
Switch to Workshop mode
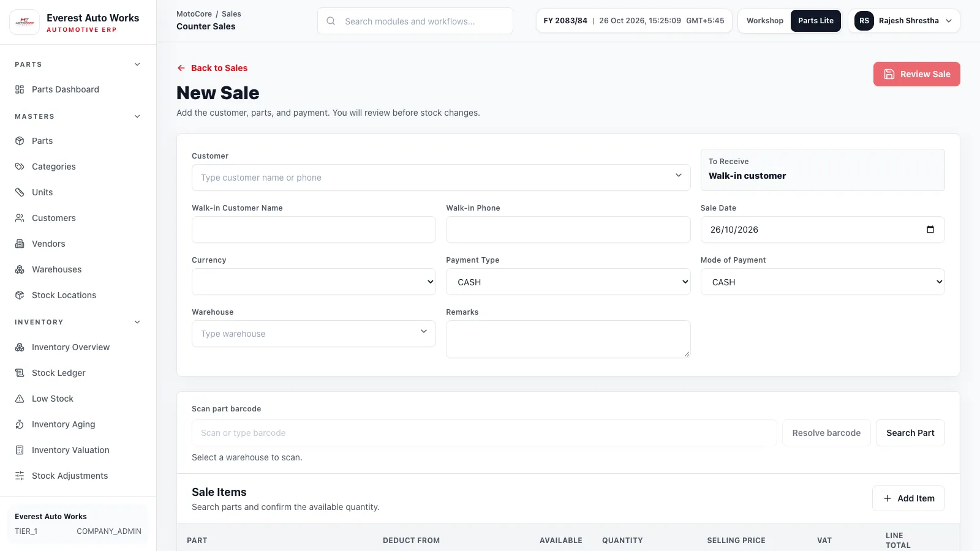pyautogui.click(x=764, y=21)
